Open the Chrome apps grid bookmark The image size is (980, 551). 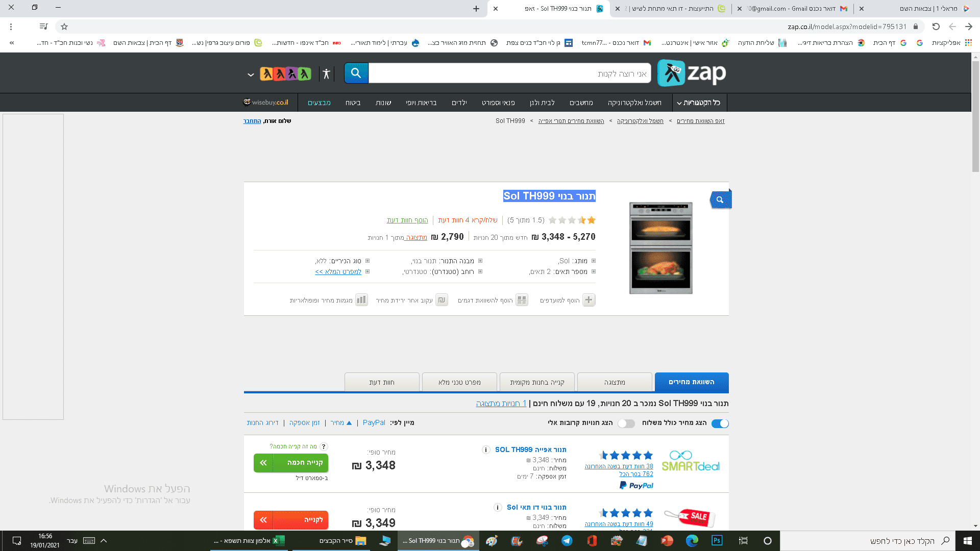point(968,43)
